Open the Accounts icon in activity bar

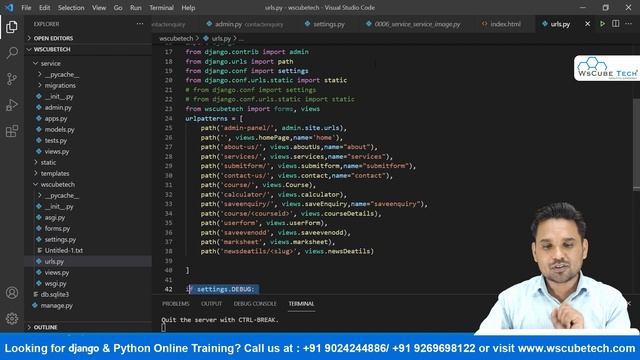(12, 293)
